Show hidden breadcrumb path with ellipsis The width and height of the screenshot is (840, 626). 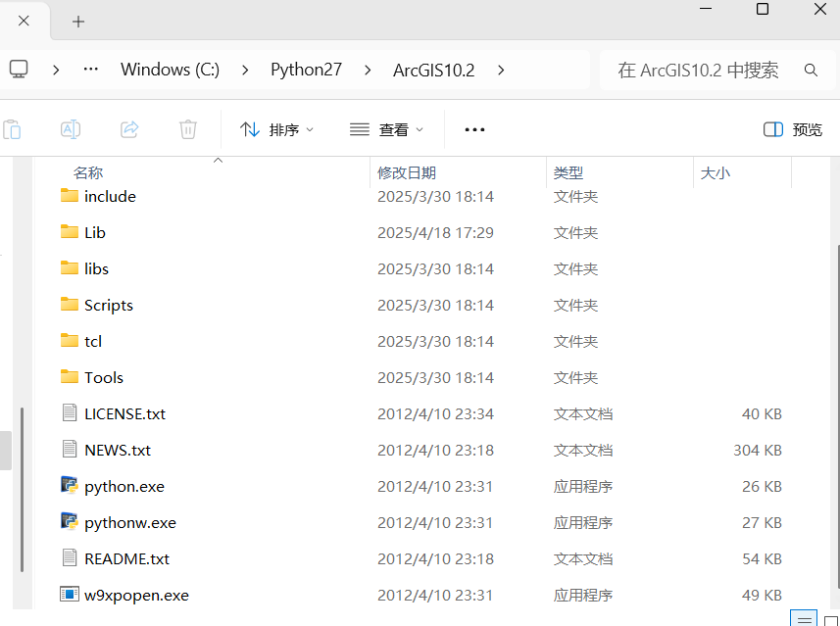pos(90,70)
